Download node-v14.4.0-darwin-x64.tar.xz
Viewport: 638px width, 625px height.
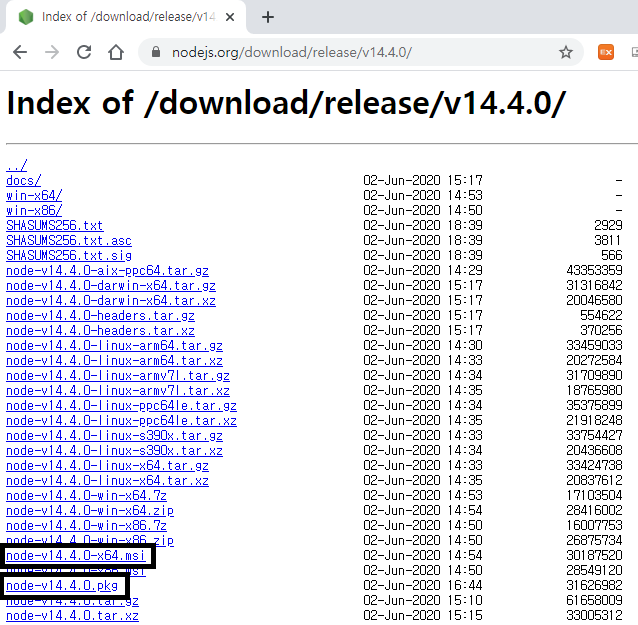(111, 301)
